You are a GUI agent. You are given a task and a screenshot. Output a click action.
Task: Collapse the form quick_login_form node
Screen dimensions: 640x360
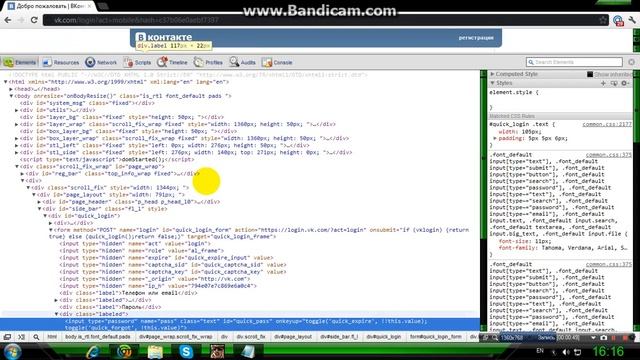click(x=51, y=230)
